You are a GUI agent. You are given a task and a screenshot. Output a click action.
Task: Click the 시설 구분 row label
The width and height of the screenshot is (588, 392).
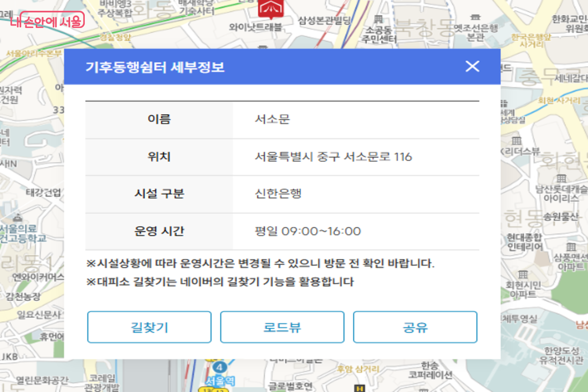[x=159, y=194]
